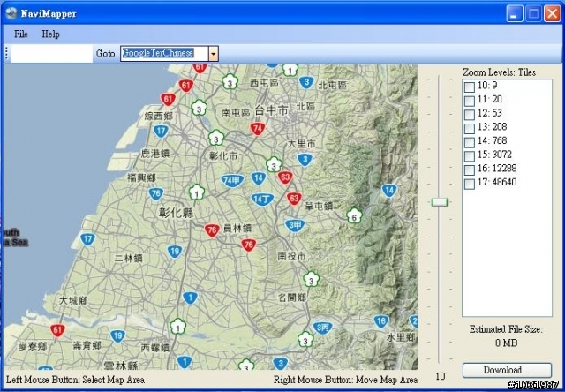
Task: Click the green 3 marker above 名間鄉
Action: [x=311, y=280]
